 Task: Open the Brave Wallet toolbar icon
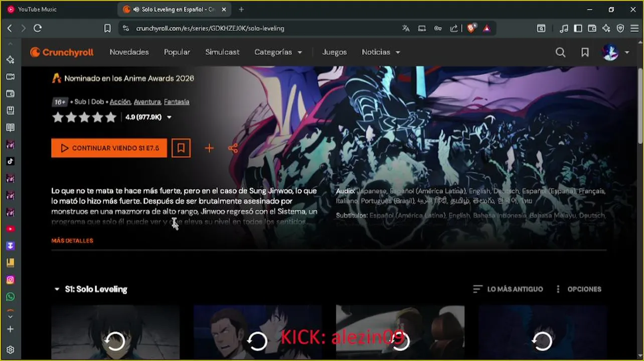(592, 29)
